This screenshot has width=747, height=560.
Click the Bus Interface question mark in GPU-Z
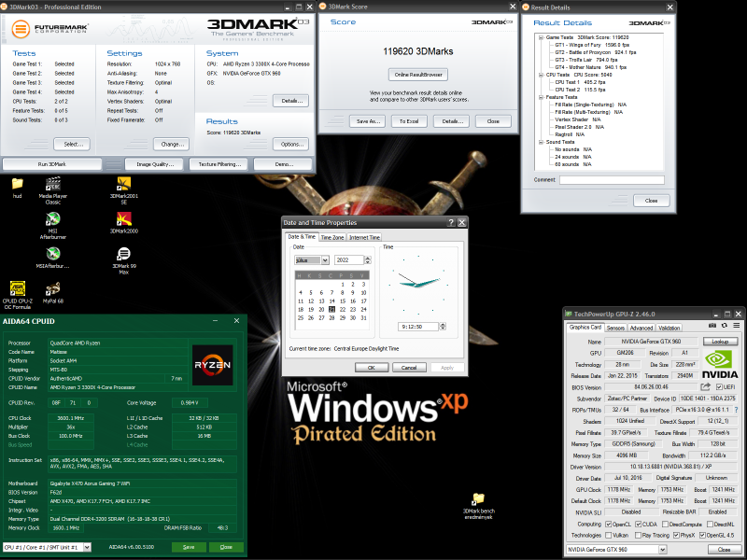pyautogui.click(x=737, y=410)
